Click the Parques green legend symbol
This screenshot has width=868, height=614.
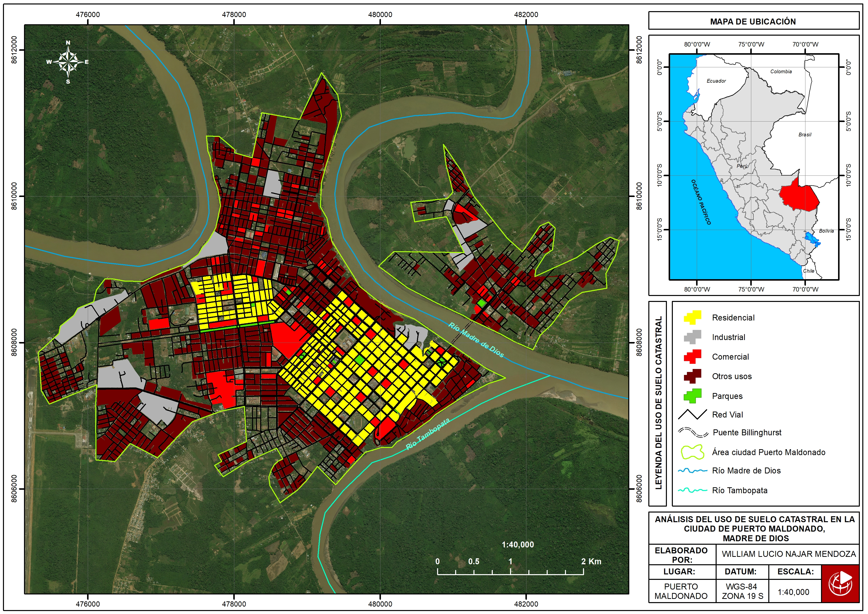(693, 396)
